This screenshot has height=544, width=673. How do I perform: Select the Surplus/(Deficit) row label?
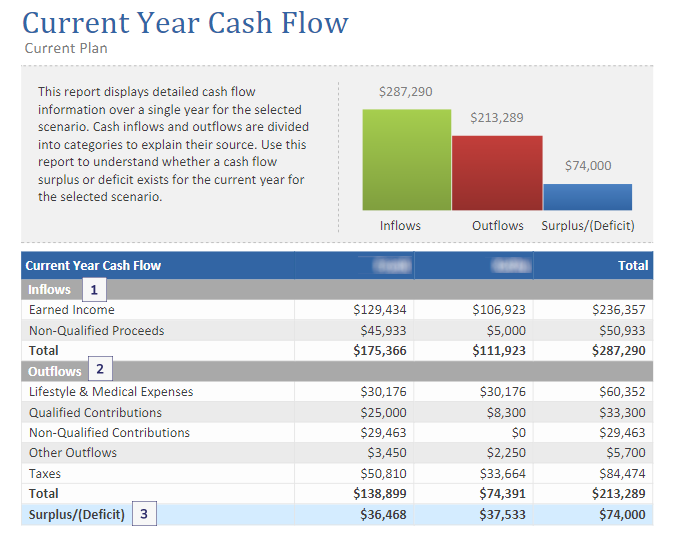(x=76, y=514)
